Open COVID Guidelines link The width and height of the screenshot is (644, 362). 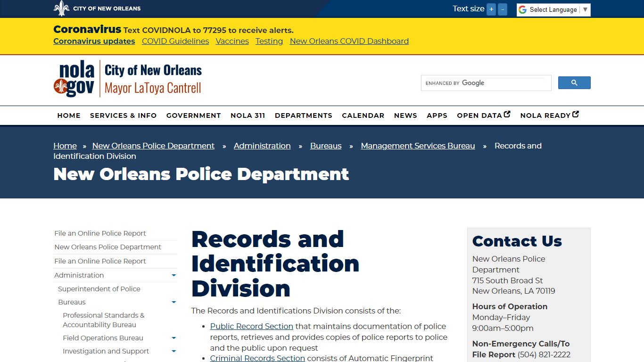[x=175, y=41]
